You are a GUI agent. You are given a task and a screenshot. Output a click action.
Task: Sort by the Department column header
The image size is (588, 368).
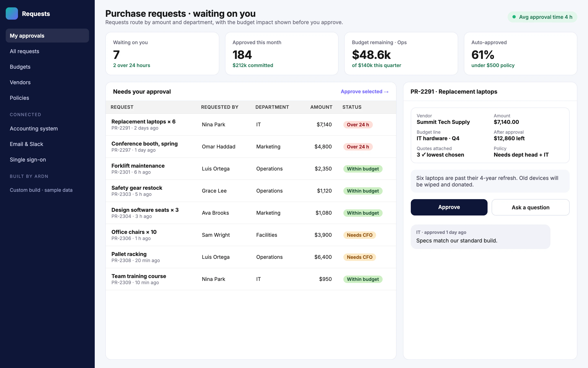click(x=272, y=107)
